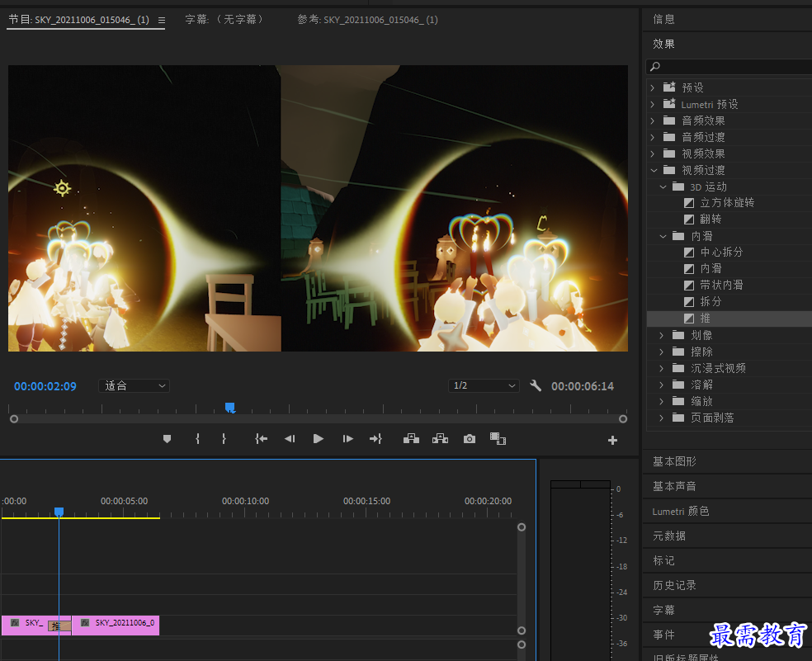This screenshot has height=661, width=812.
Task: Expand the Lumetri 预设 folder
Action: [653, 105]
